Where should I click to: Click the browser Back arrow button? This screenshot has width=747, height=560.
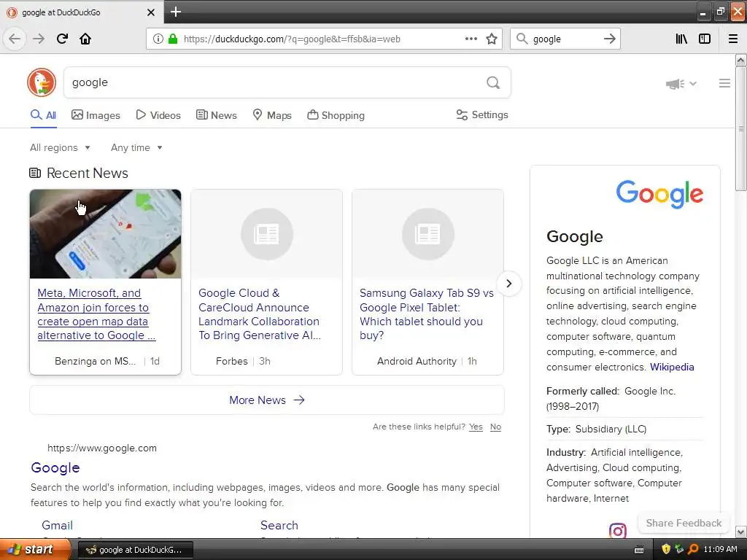pos(15,39)
